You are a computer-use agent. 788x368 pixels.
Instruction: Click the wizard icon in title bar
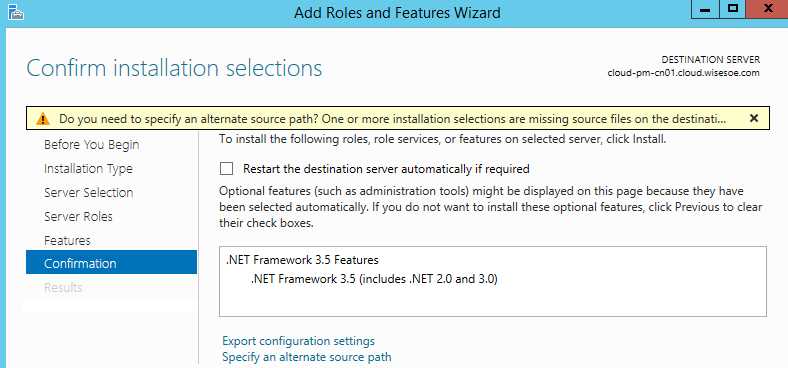click(16, 12)
